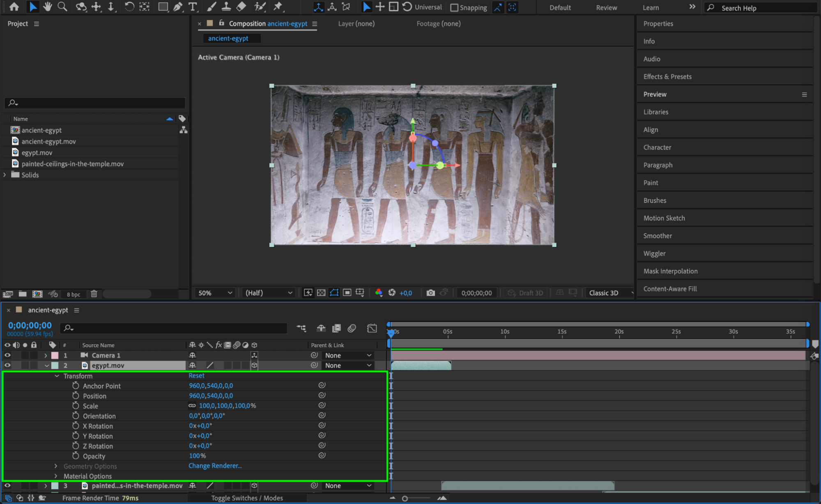This screenshot has height=504, width=821.
Task: Click Change Renderer link
Action: pos(215,466)
